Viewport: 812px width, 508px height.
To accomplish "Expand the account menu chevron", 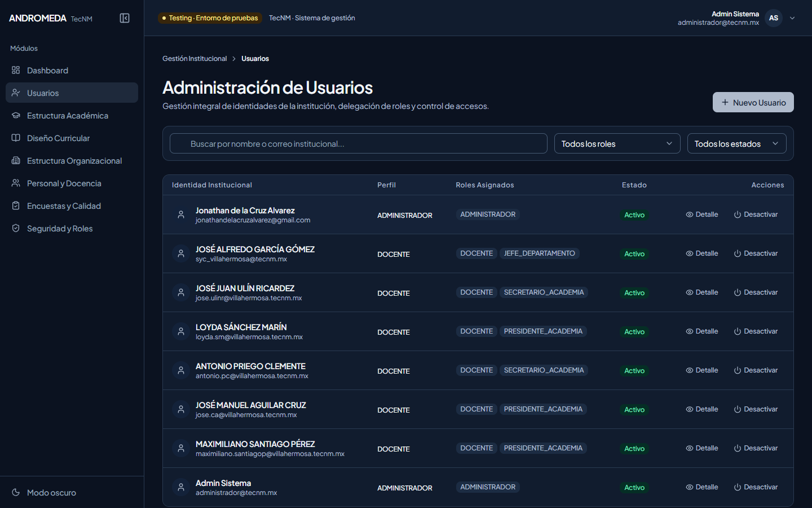I will 792,18.
